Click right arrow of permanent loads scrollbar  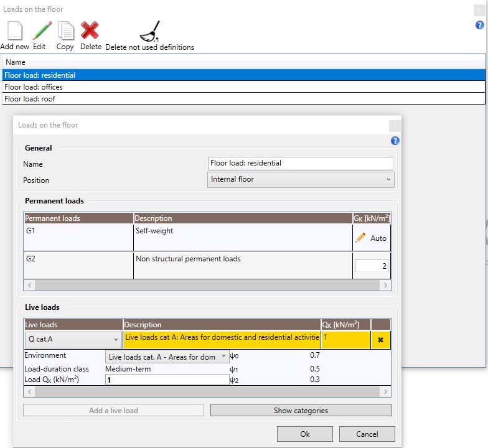pos(385,285)
